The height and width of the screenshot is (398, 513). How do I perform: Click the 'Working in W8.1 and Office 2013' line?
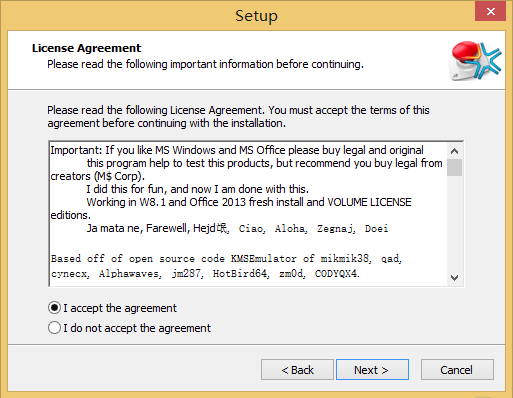[x=249, y=202]
